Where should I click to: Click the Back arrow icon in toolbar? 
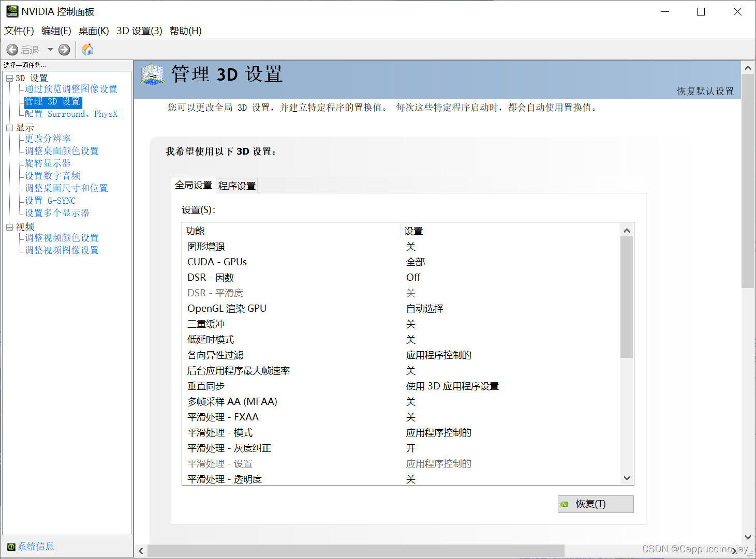tap(12, 50)
